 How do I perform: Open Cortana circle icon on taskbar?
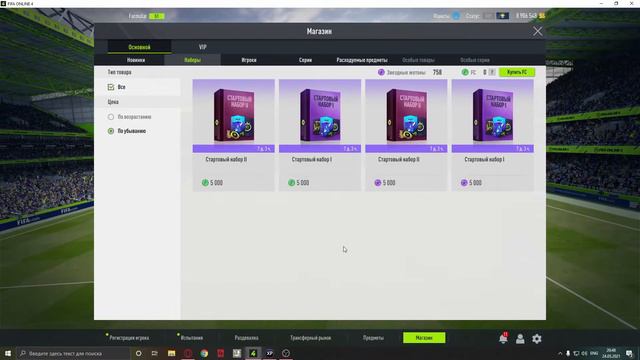tap(138, 353)
